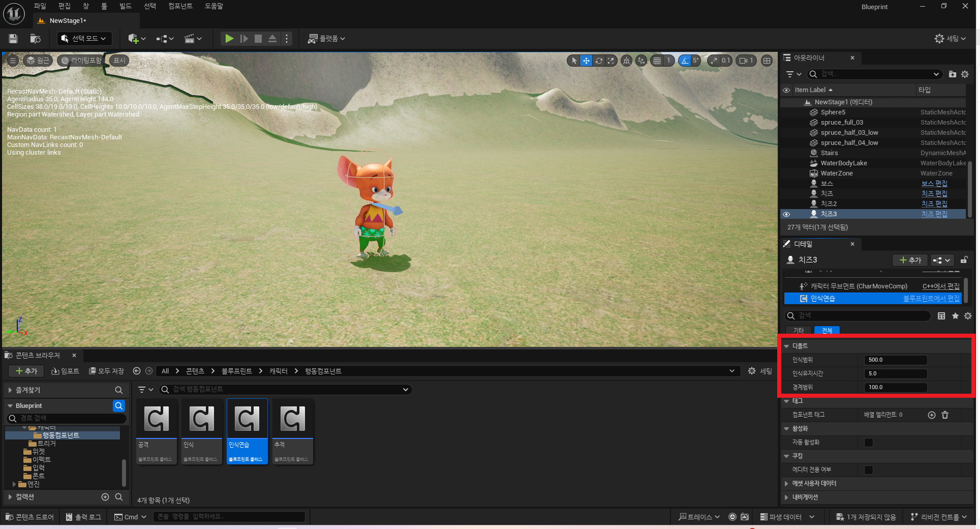Open the 플랫폼 platforms dropdown
Image resolution: width=980 pixels, height=529 pixels.
point(326,39)
